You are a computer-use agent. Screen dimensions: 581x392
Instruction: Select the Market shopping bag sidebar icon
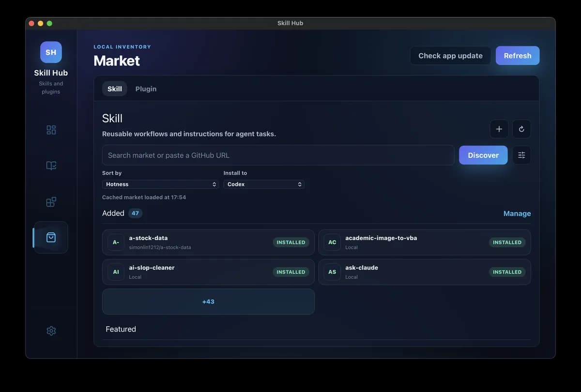pyautogui.click(x=51, y=237)
